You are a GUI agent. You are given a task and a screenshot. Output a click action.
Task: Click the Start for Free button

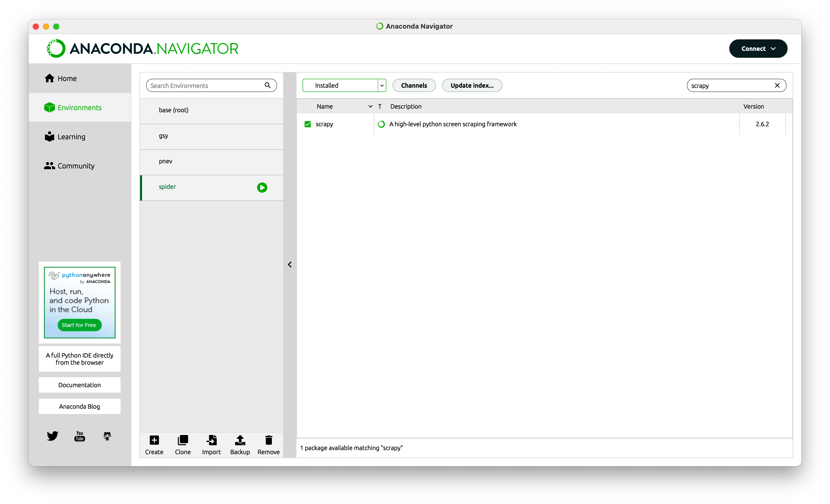[x=79, y=325]
